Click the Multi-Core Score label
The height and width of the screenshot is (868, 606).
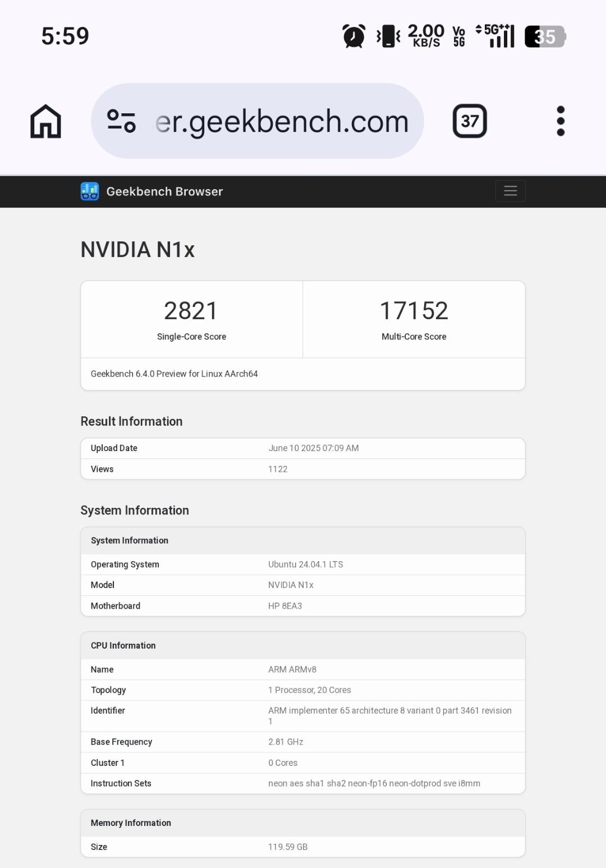pyautogui.click(x=414, y=337)
